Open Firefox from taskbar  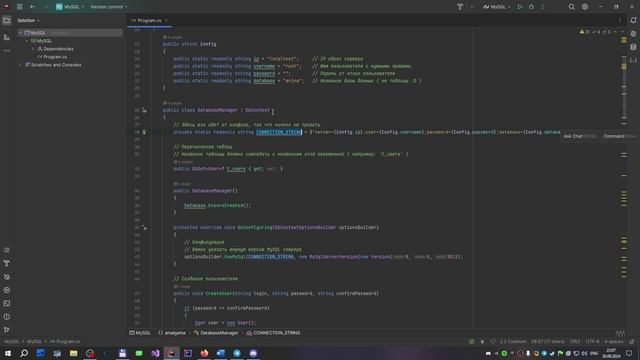204,353
